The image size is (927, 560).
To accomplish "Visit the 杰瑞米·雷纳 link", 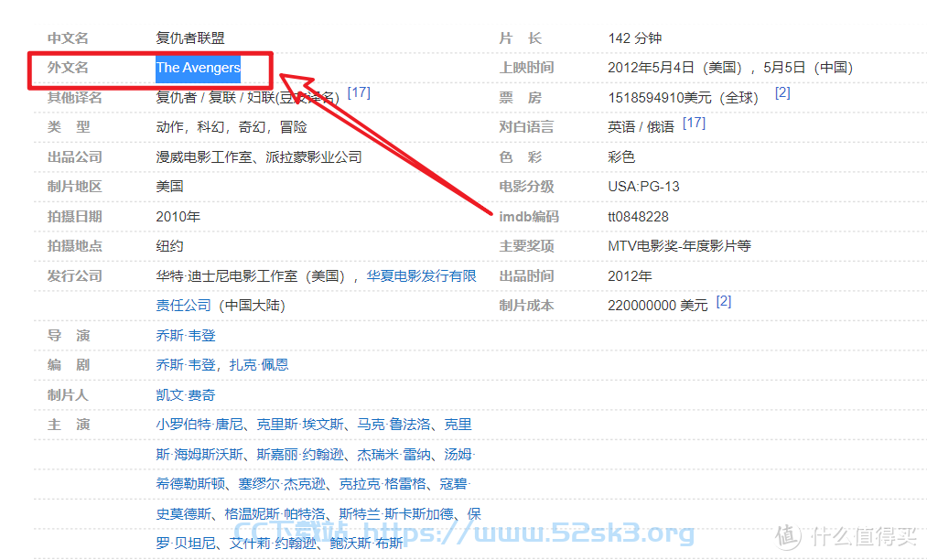I will [x=393, y=455].
